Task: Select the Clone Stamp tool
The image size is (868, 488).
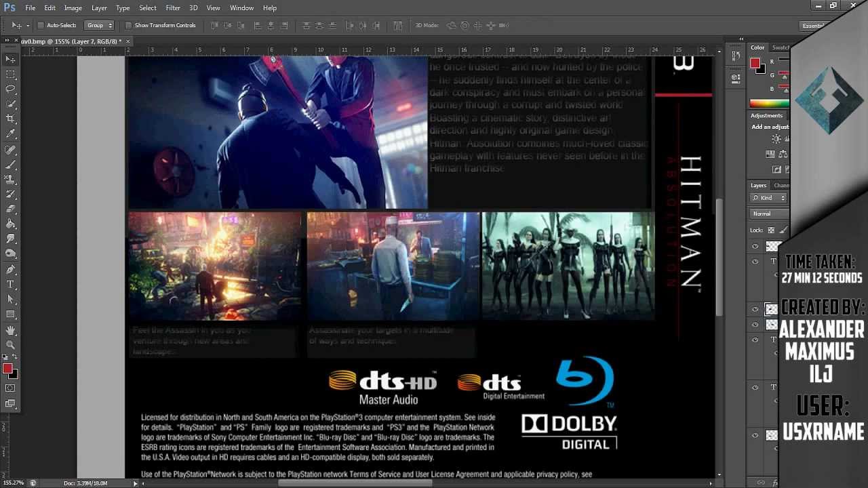Action: [x=11, y=180]
